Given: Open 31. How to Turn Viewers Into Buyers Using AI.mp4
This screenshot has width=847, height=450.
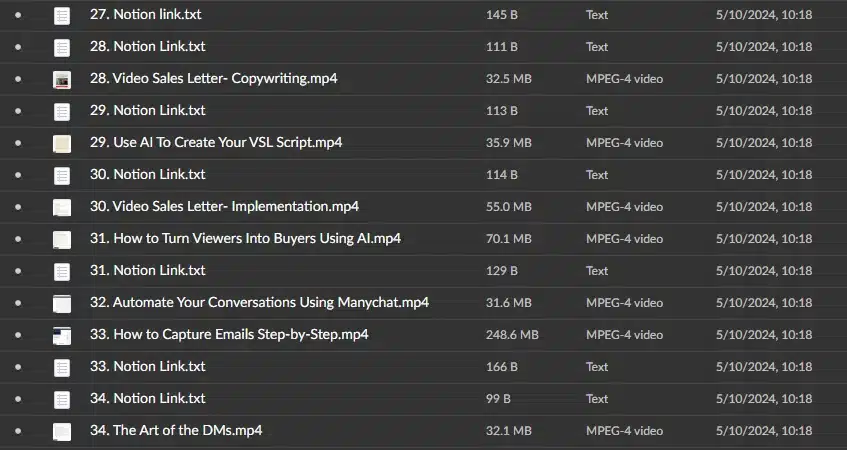Looking at the screenshot, I should (x=245, y=238).
